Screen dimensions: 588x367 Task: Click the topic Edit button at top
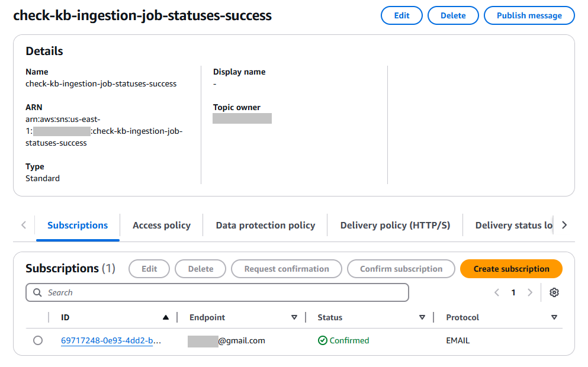pos(401,15)
